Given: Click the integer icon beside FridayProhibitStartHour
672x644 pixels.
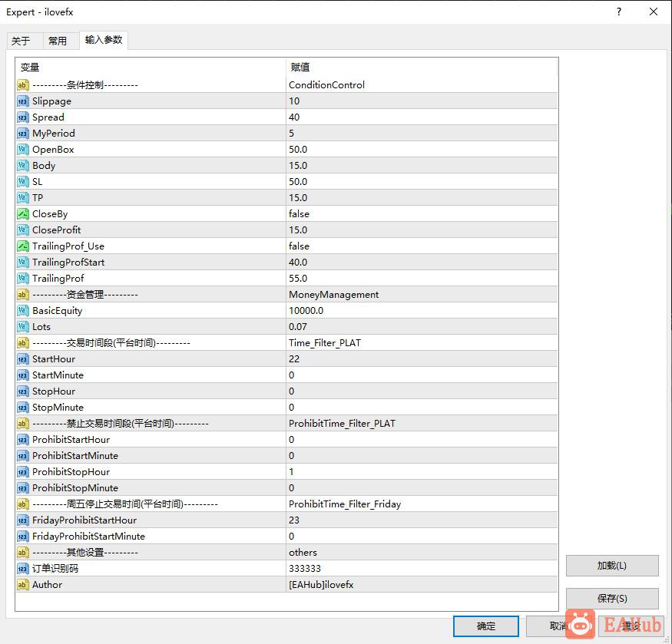Looking at the screenshot, I should [x=23, y=520].
